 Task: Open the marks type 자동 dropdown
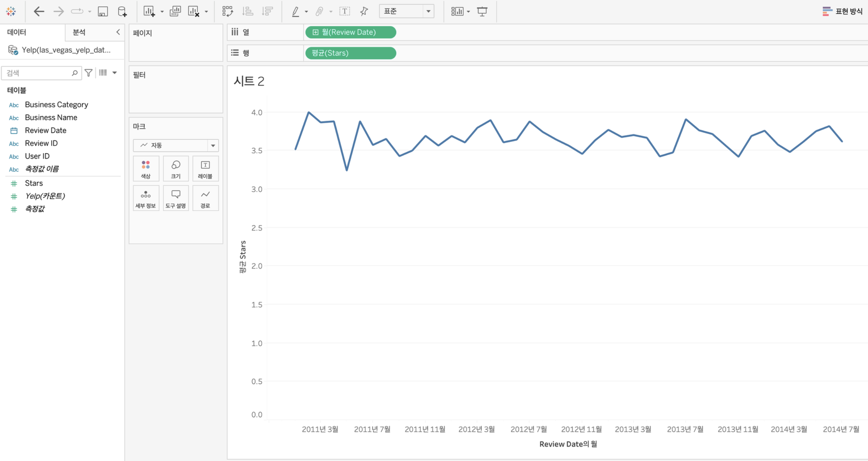point(176,145)
